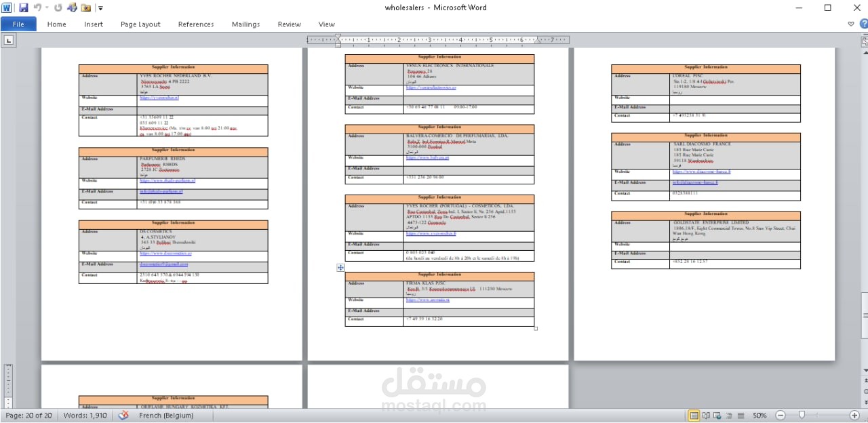
Task: Switch to the Mailings tab
Action: (245, 24)
